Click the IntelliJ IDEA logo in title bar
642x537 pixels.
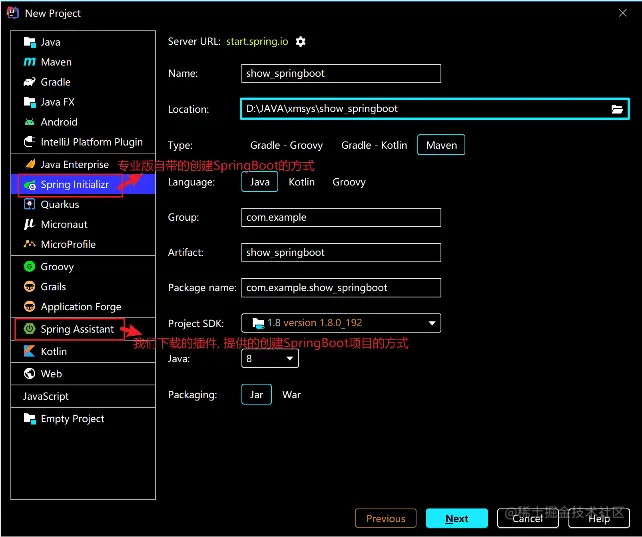13,13
